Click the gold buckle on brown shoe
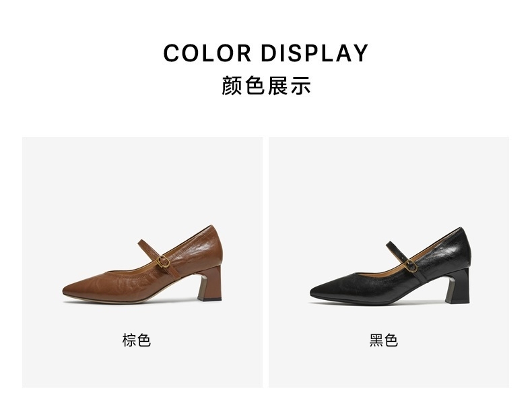 coord(163,262)
